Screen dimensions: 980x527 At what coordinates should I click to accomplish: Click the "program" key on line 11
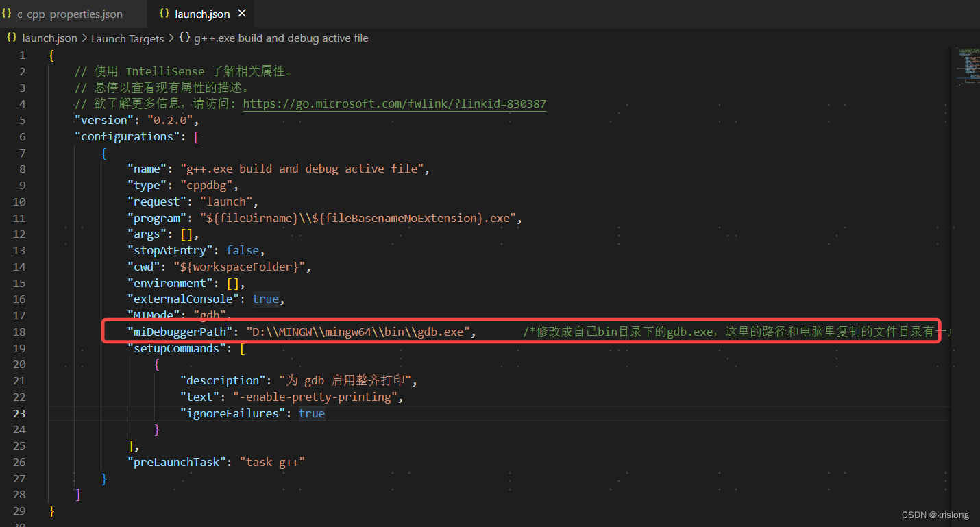point(157,218)
